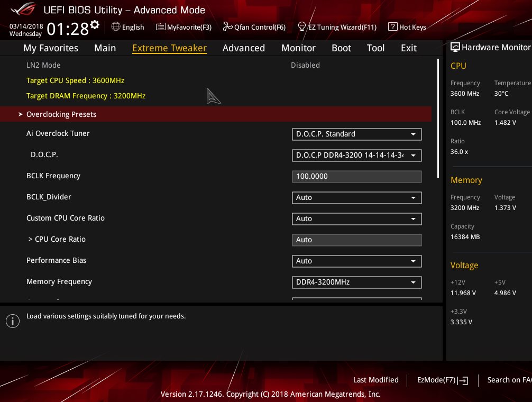Click the Memory Frequency label
The height and width of the screenshot is (402, 532).
click(59, 281)
